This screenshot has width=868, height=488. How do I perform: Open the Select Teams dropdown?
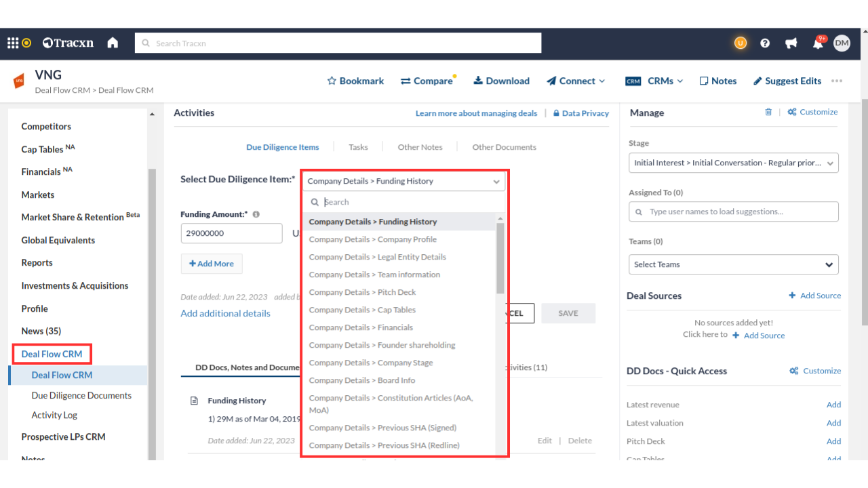(x=733, y=264)
